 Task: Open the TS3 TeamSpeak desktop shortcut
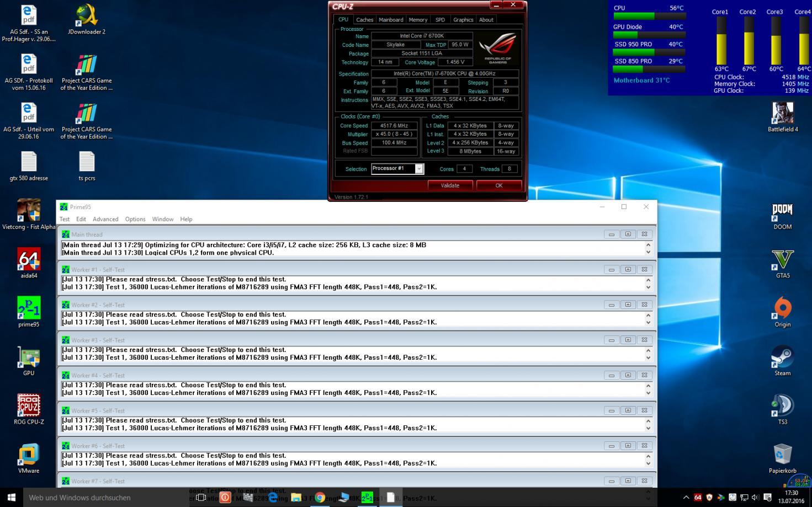pos(783,409)
